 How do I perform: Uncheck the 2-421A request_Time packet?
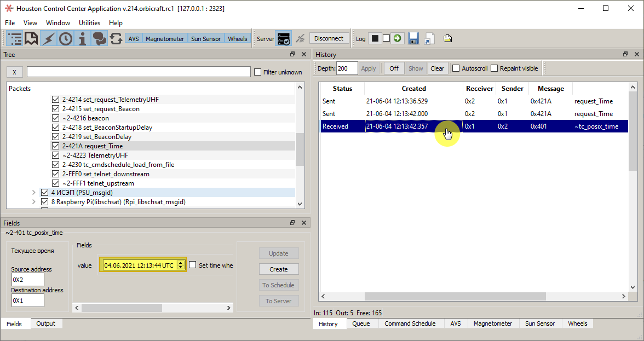[55, 146]
